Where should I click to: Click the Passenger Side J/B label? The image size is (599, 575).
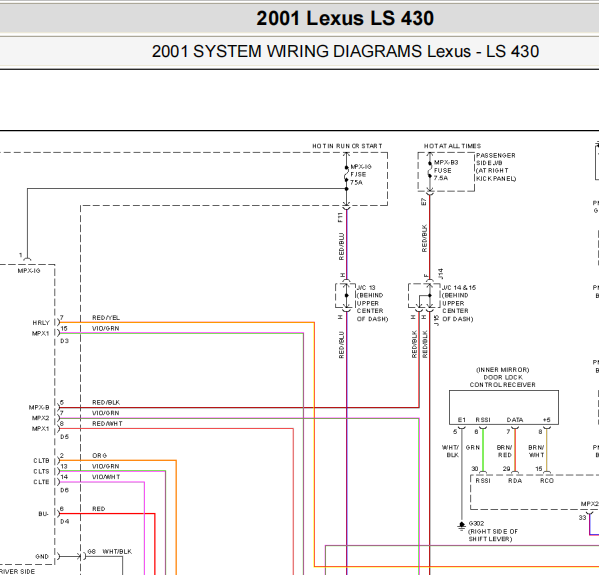[496, 167]
